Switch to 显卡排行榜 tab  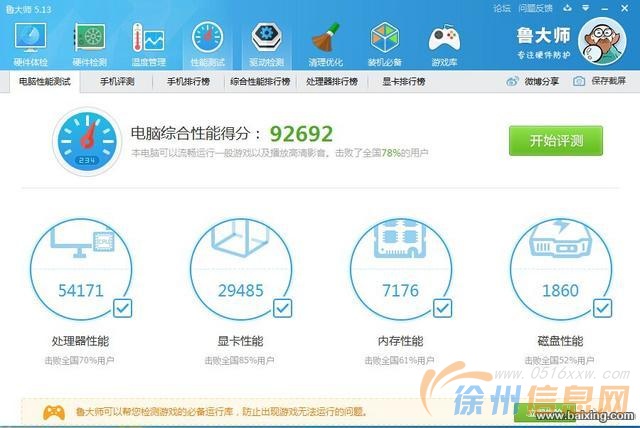tap(404, 82)
